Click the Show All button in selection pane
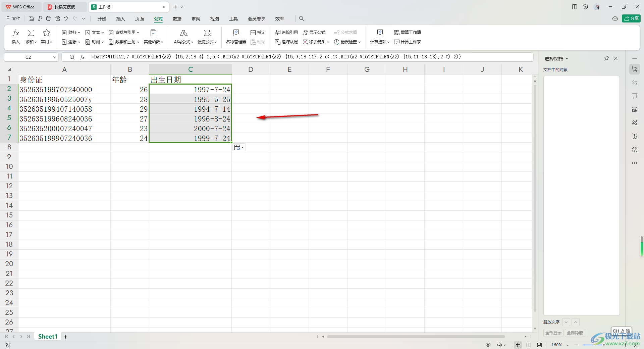Viewport: 644px width, 349px height. click(553, 333)
